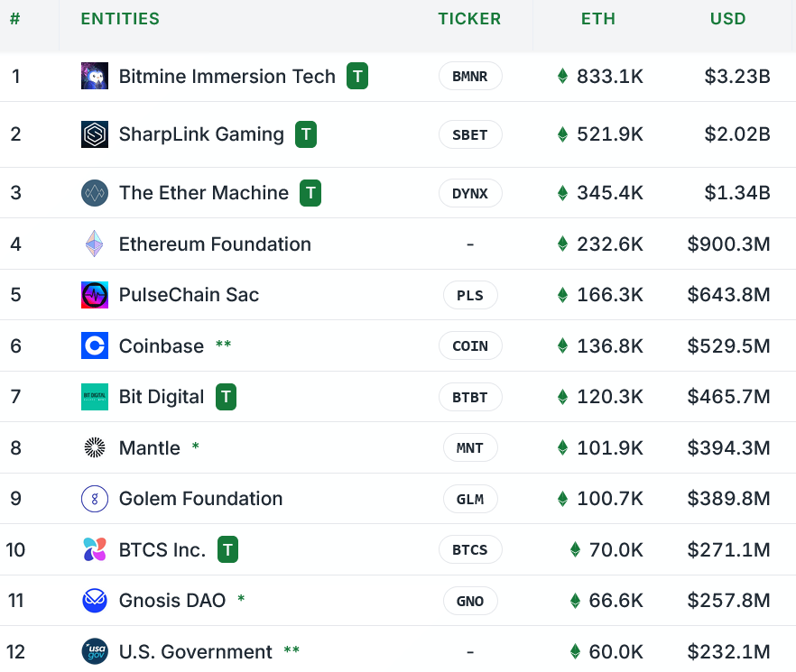Viewport: 796px width, 672px height.
Task: Click the Gnosis DAO logo
Action: 94,601
